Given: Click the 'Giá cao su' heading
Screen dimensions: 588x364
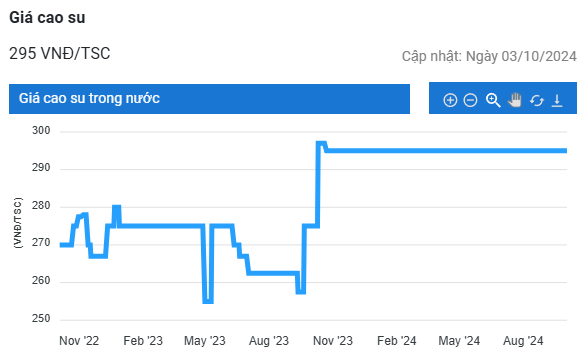Looking at the screenshot, I should pos(47,18).
